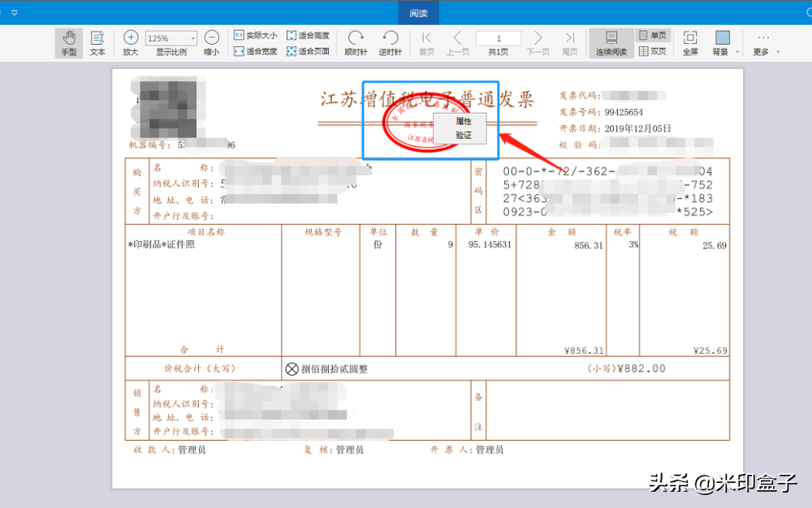Switch to the 阅读 tab
Screen dimensions: 812x508
[x=418, y=13]
